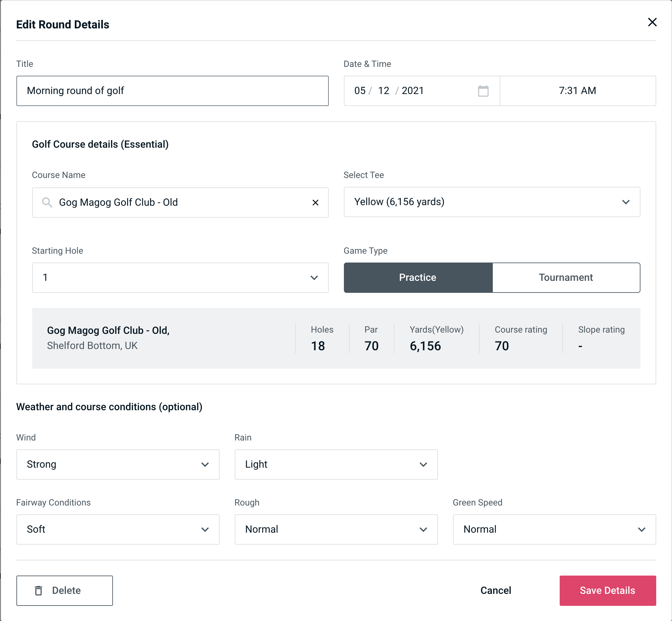
Task: Click the Delete button
Action: 65,591
